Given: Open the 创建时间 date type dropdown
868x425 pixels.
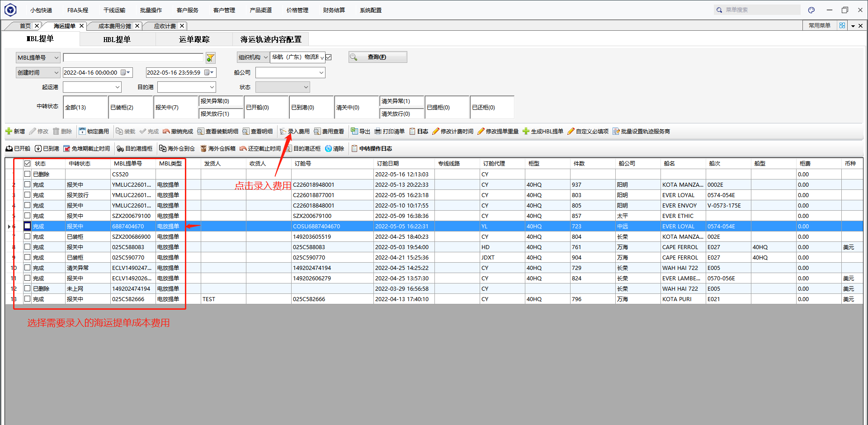Looking at the screenshot, I should 38,72.
